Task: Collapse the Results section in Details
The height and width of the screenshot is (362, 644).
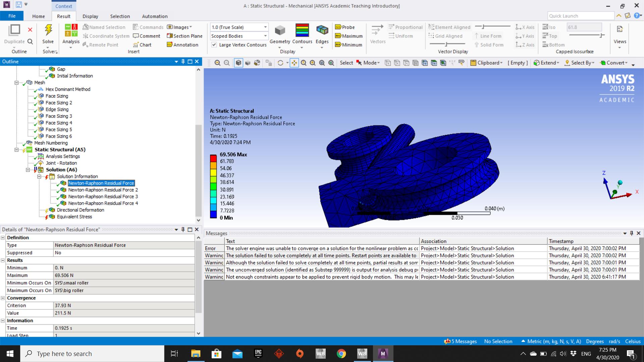Action: (3, 260)
